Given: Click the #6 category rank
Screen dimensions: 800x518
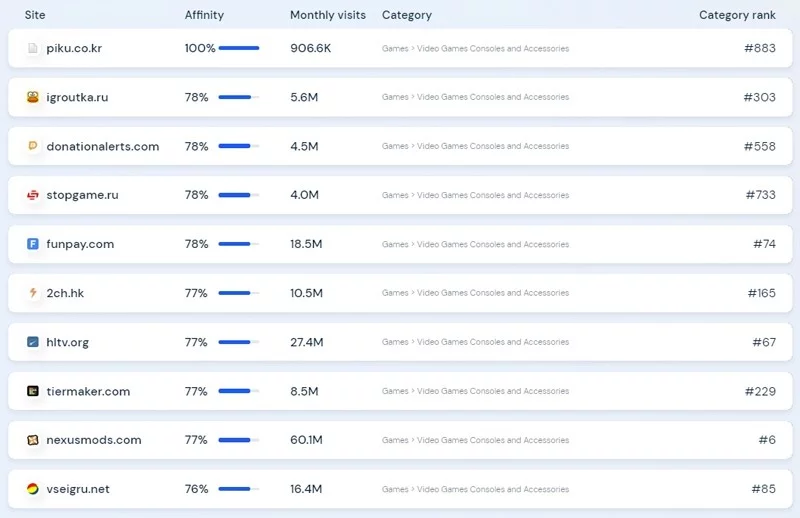Looking at the screenshot, I should pyautogui.click(x=767, y=440).
